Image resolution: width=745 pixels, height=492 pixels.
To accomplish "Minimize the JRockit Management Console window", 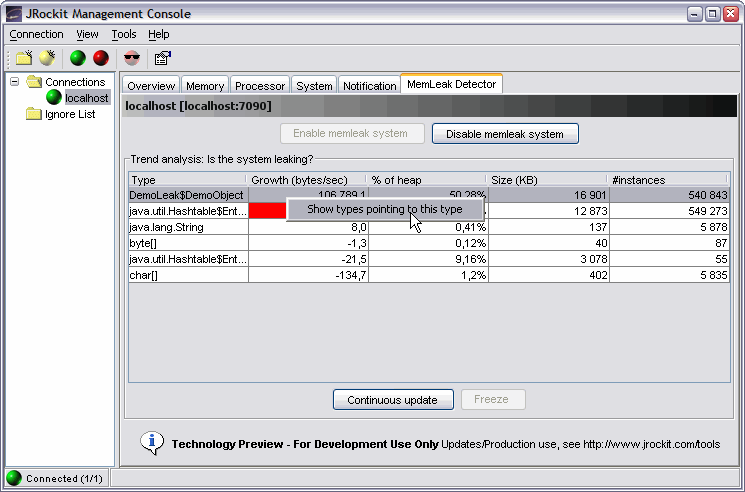I will click(695, 14).
